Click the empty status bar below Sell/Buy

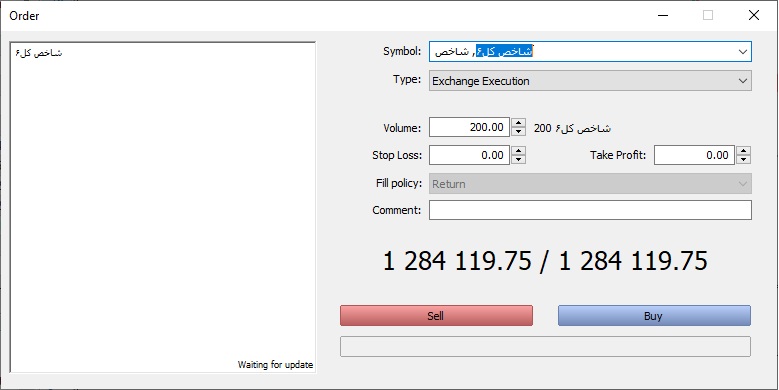[545, 346]
